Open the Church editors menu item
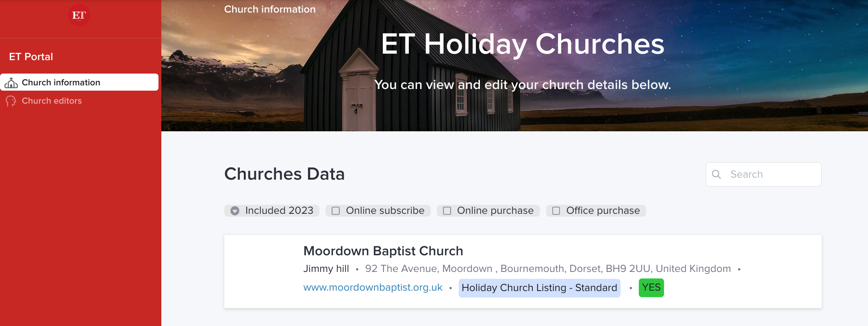Screen dimensions: 868x326 point(52,101)
